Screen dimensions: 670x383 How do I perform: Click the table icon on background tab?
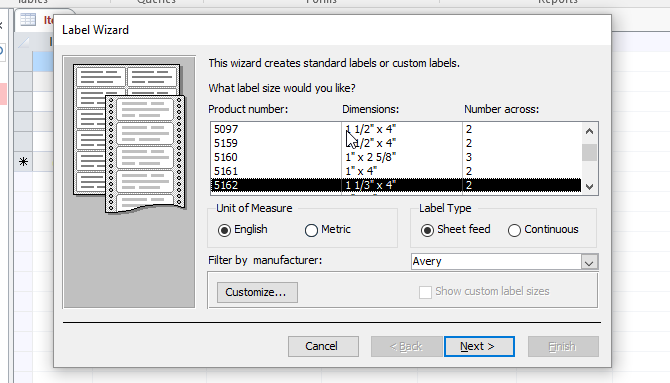(28, 20)
